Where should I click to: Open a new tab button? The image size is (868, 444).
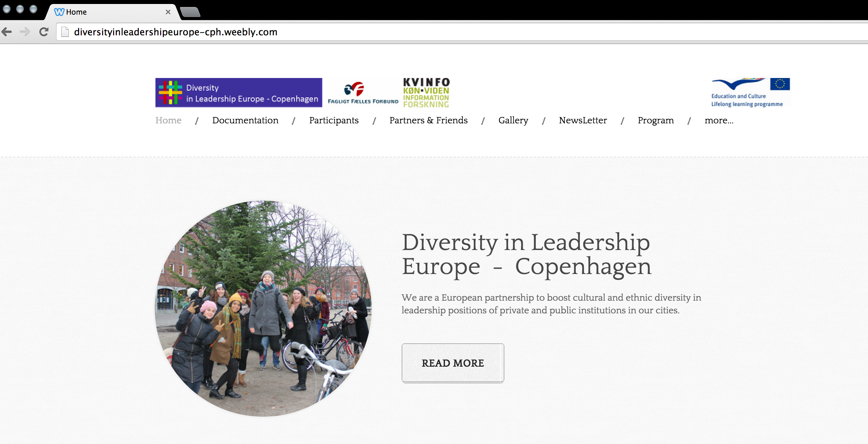[190, 12]
